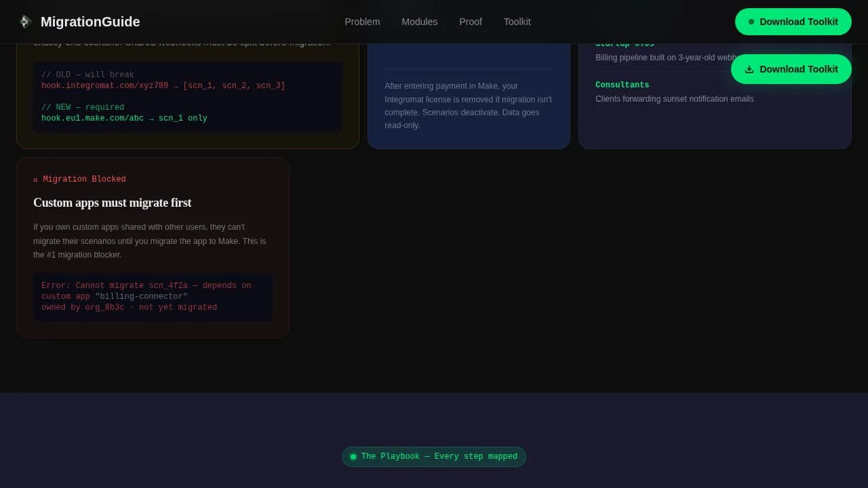Click the download arrow icon in floating button
Screen dimensions: 868x488
click(749, 69)
